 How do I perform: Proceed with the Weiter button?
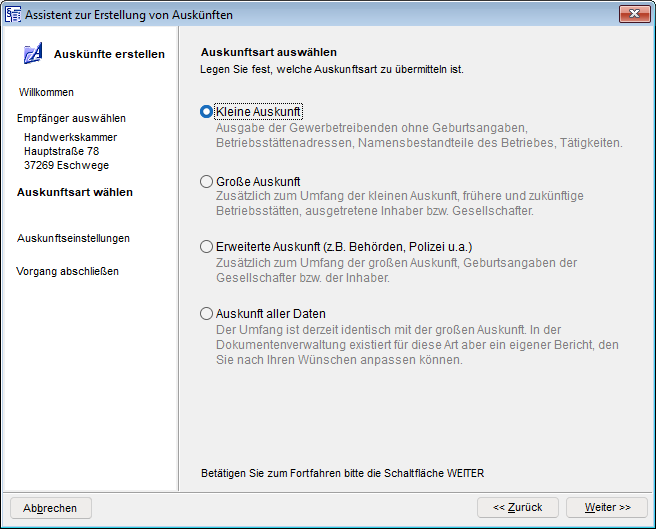607,508
